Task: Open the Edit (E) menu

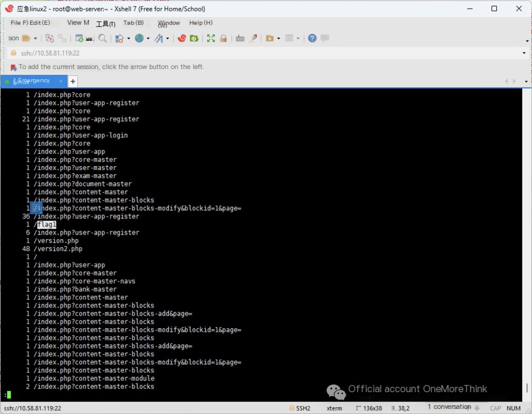Action: [x=40, y=23]
